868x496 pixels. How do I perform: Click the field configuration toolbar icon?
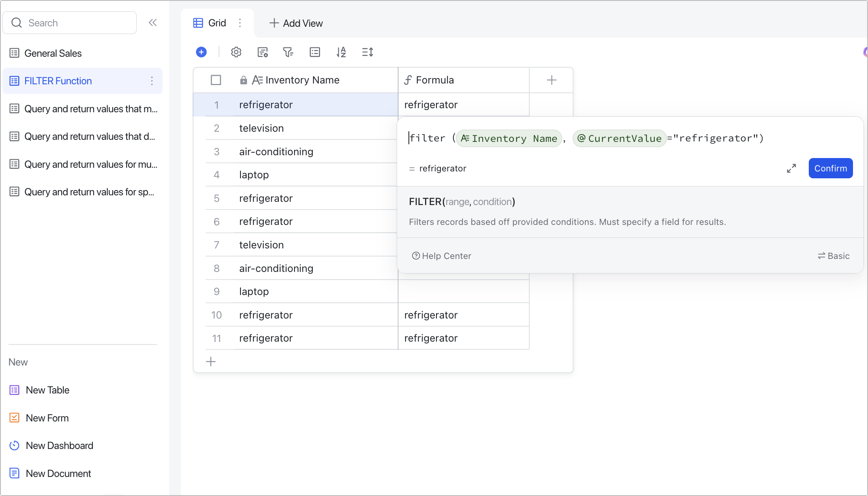pyautogui.click(x=262, y=52)
